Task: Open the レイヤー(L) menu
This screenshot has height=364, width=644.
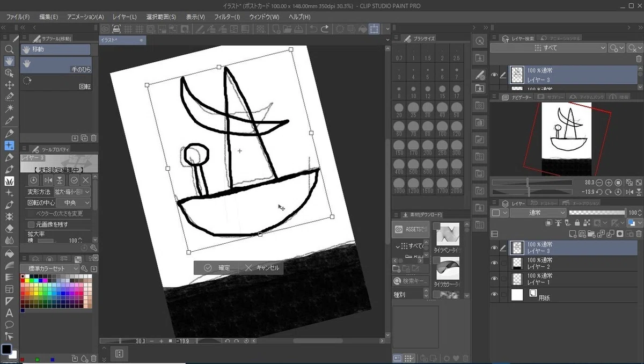Action: 124,17
